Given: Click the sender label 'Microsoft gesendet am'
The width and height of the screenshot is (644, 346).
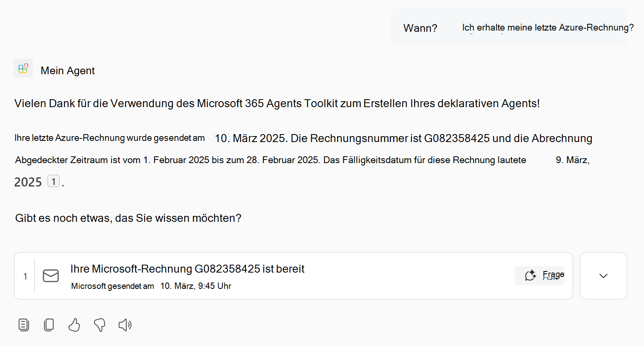Looking at the screenshot, I should point(112,286).
